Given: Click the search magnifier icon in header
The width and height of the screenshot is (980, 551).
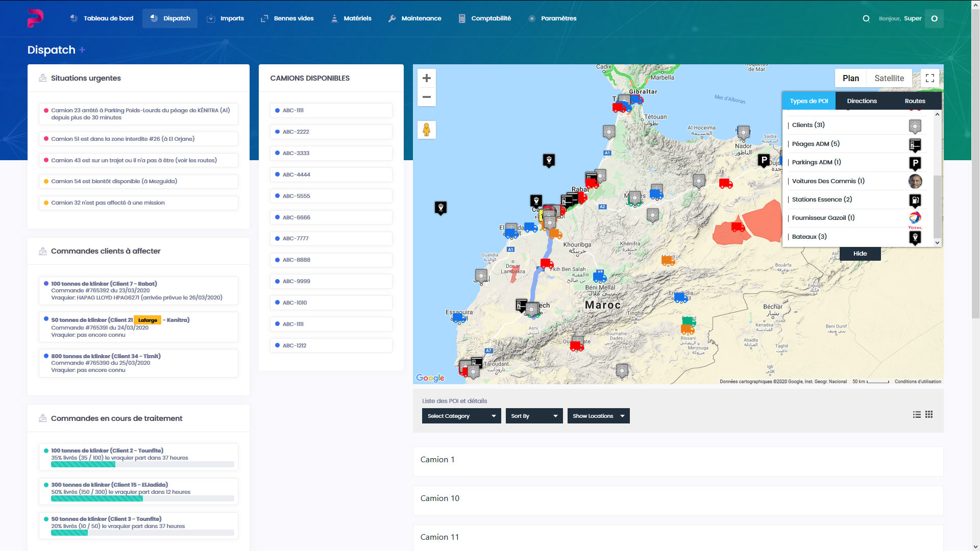Looking at the screenshot, I should pos(866,18).
